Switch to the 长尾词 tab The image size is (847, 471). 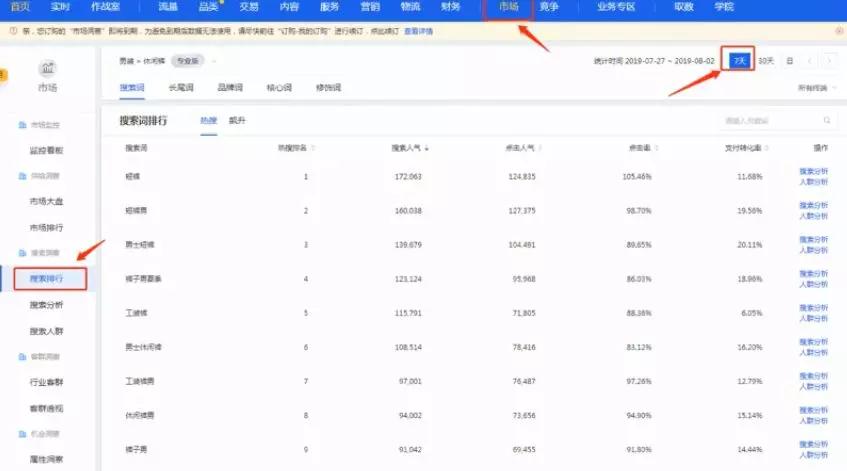pos(181,88)
